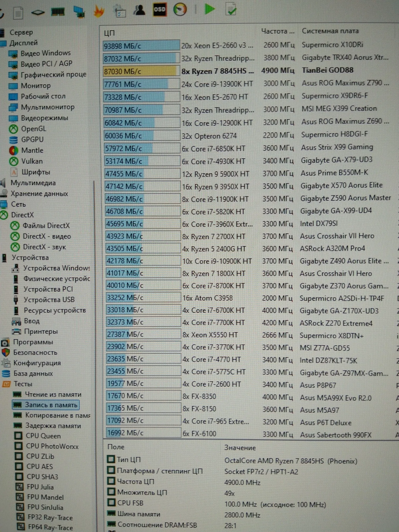Sort by Частота column header
Screen dimensions: 399x532
pos(278,31)
